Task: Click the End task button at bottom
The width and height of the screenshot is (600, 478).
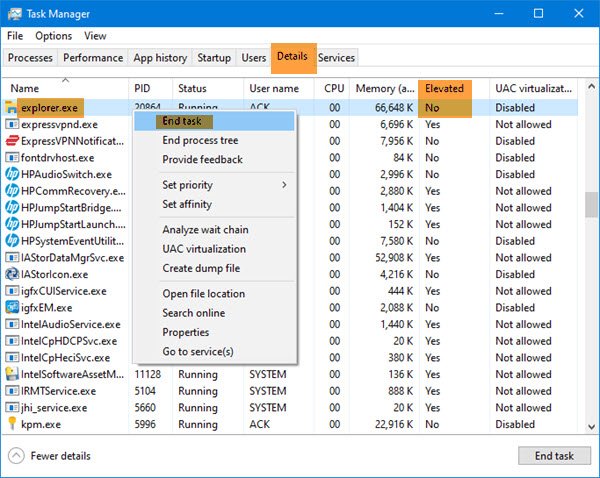Action: point(554,455)
